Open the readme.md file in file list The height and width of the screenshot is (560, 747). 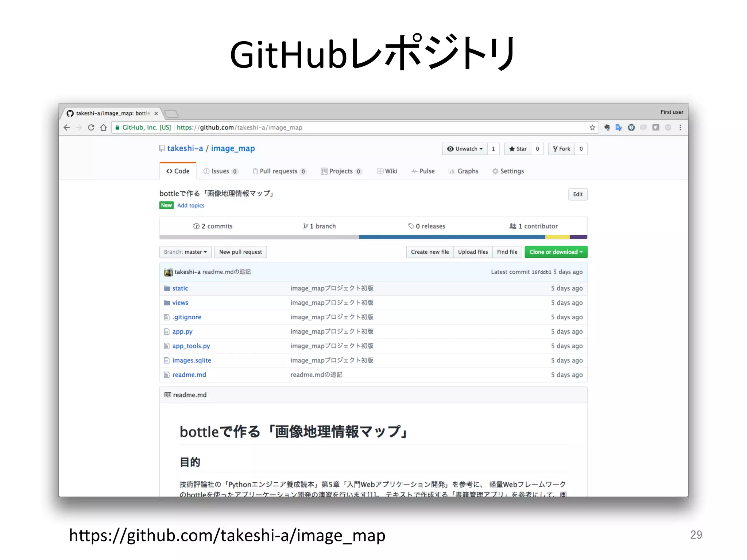[189, 375]
